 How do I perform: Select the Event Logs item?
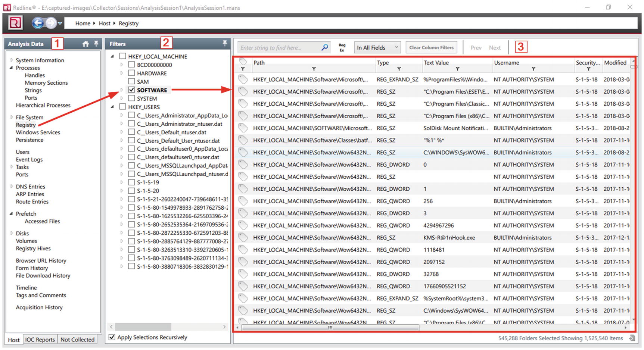pos(29,159)
